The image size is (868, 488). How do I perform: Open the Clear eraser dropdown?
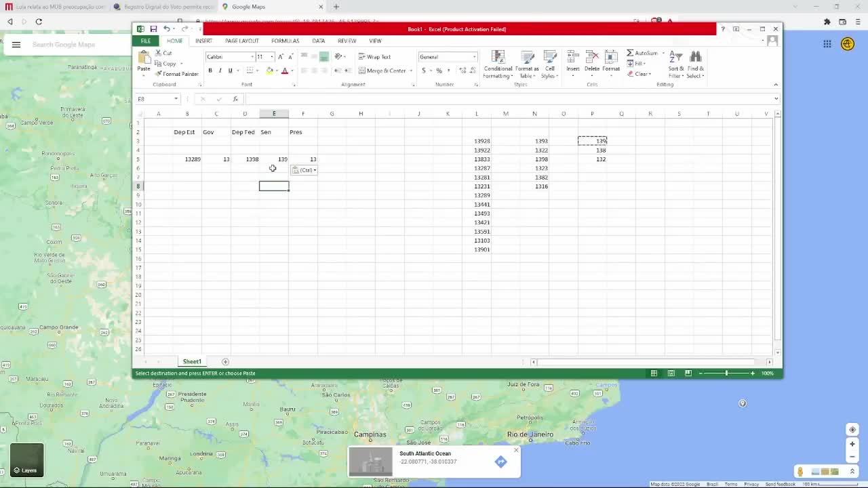pos(639,74)
